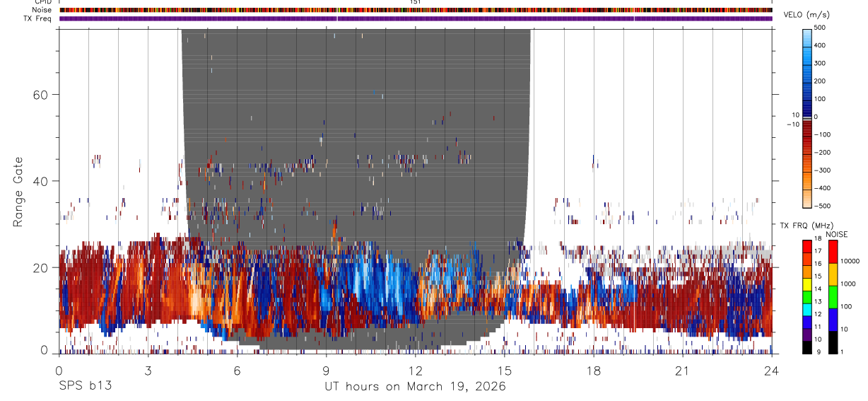Click the multicolored Noise strip above the plot
Screen dimensions: 868x401
[x=416, y=10]
